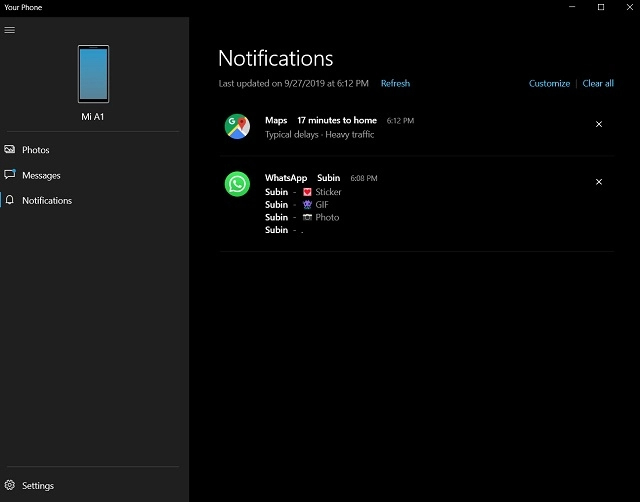Screen dimensions: 640x502
Task: Open the hamburger navigation menu
Action: 10,30
